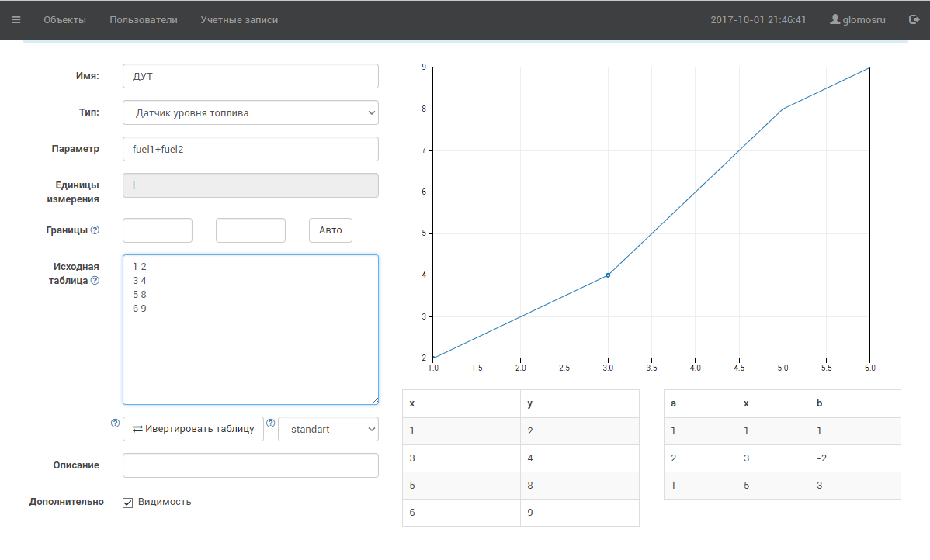Focus the Имя text field

click(x=250, y=76)
